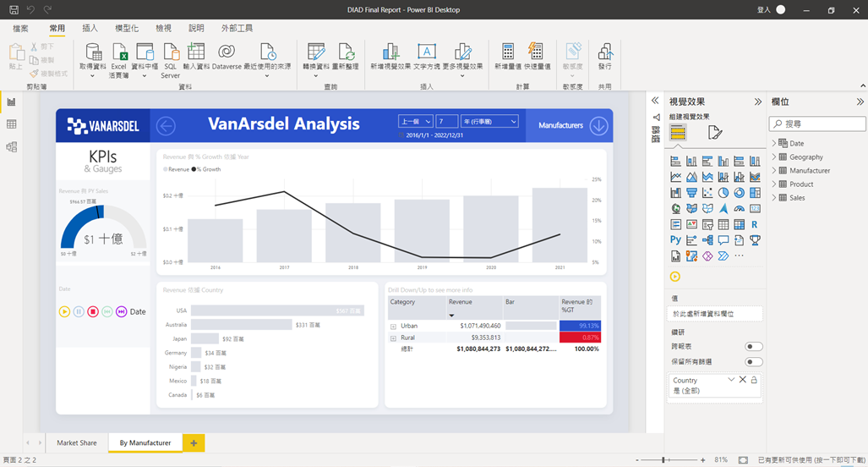Select the card (123) visual

(755, 209)
